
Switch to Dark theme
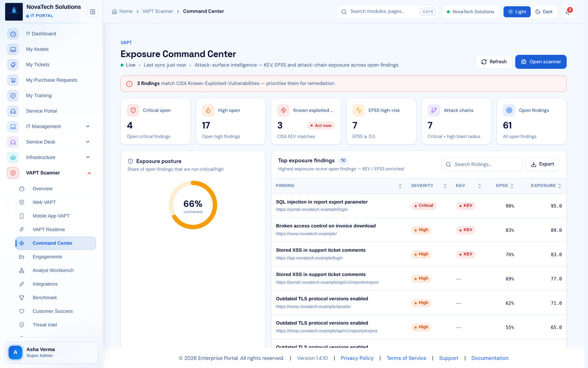coord(544,12)
